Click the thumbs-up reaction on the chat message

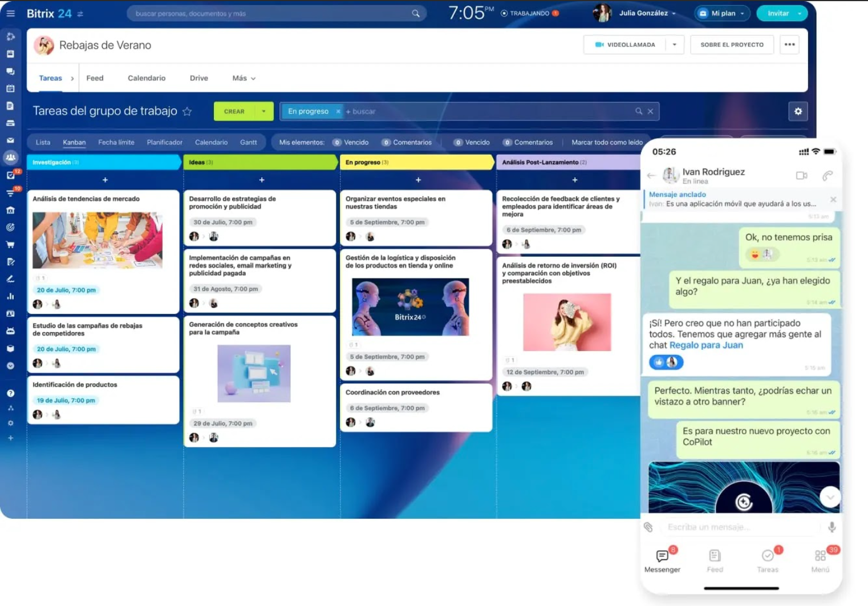tap(658, 362)
